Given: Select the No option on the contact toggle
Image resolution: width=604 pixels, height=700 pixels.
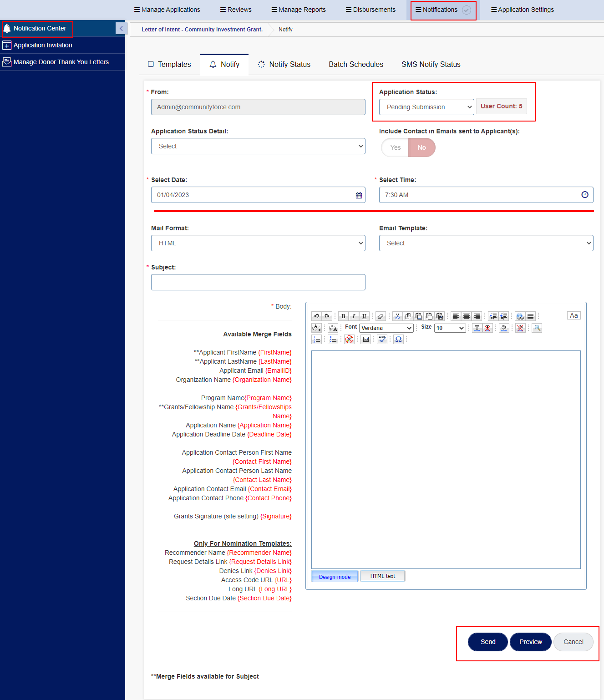Looking at the screenshot, I should [x=422, y=147].
